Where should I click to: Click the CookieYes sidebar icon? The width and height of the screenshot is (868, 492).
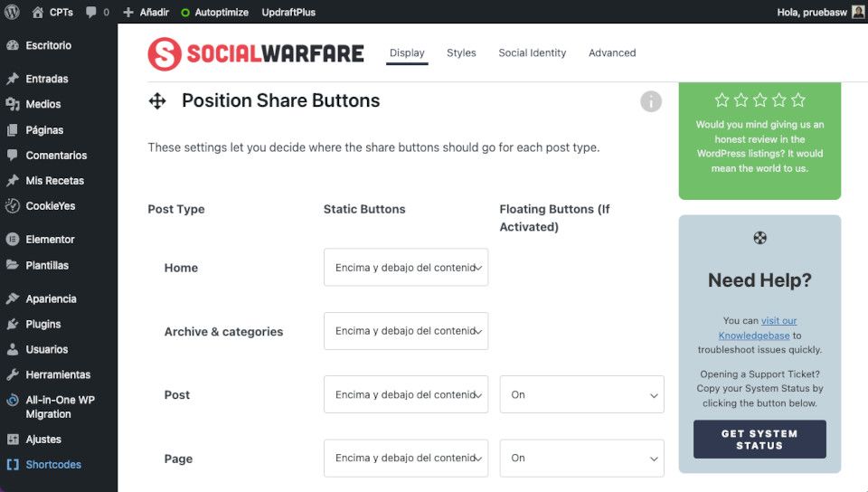(12, 206)
